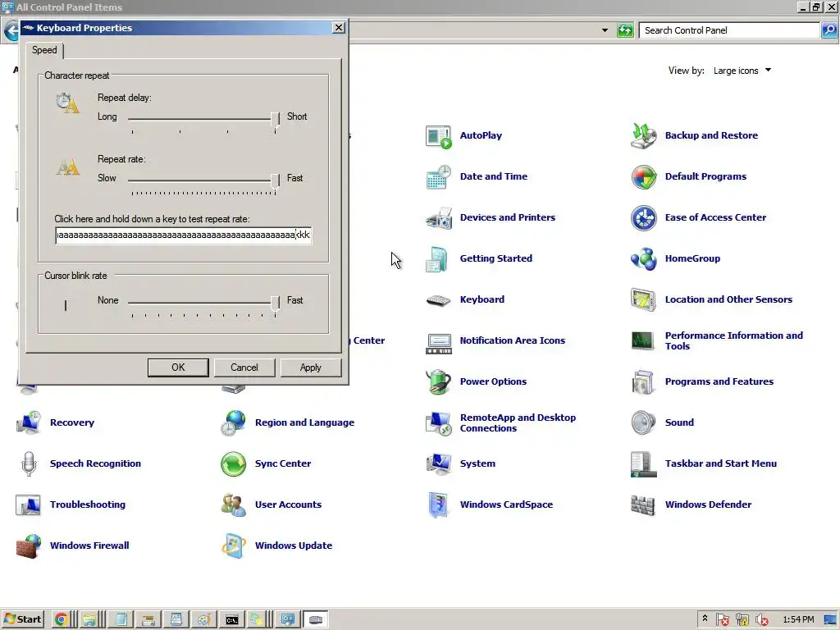Click Cancel in Keyboard Properties
Image resolution: width=840 pixels, height=630 pixels.
tap(244, 367)
